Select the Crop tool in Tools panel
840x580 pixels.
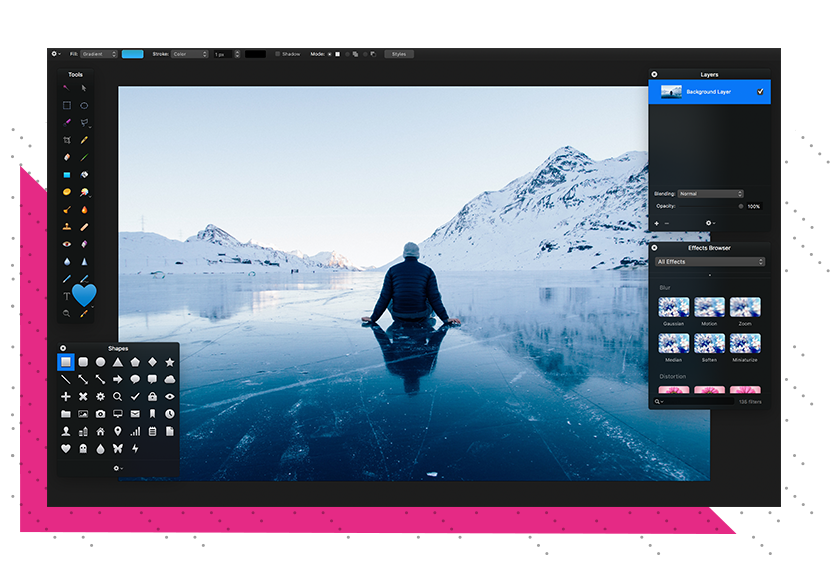click(67, 140)
